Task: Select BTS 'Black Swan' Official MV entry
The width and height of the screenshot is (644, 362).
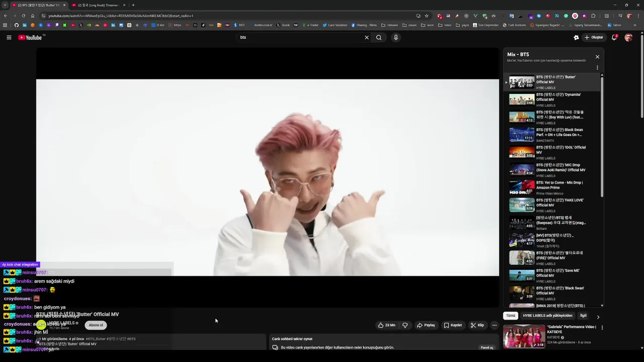Action: click(x=552, y=293)
